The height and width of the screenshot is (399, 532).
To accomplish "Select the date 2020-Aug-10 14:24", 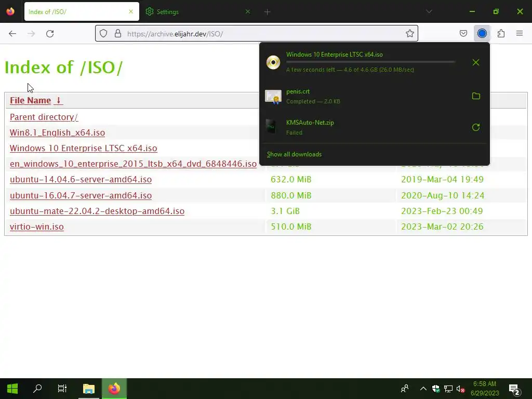I will [443, 195].
